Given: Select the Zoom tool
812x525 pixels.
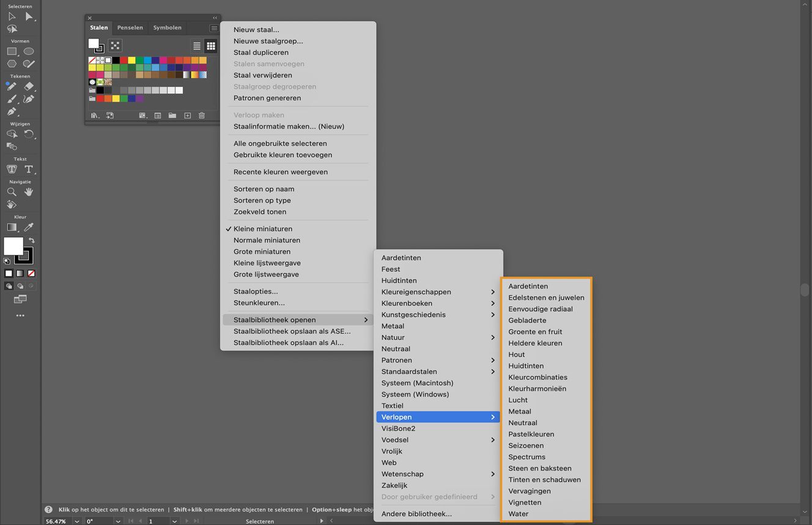Looking at the screenshot, I should point(12,192).
